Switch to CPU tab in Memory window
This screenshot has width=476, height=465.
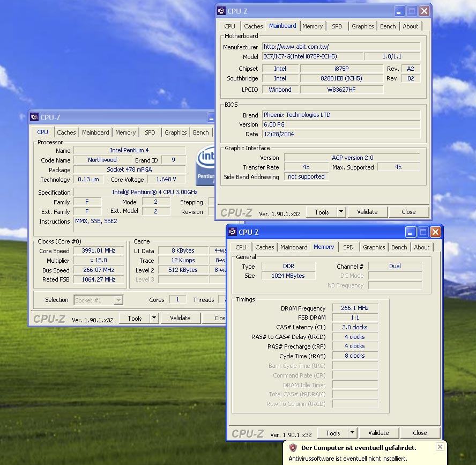coord(241,247)
